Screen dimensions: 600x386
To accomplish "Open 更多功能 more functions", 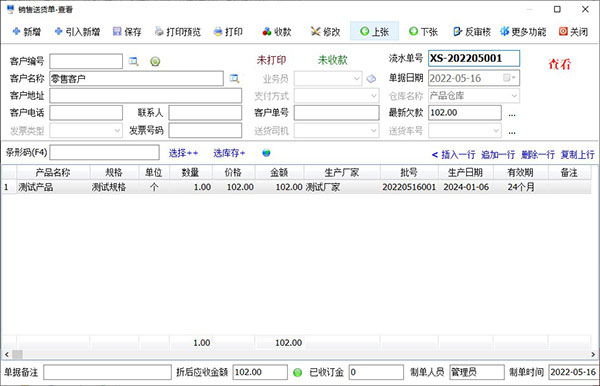I will pyautogui.click(x=523, y=32).
